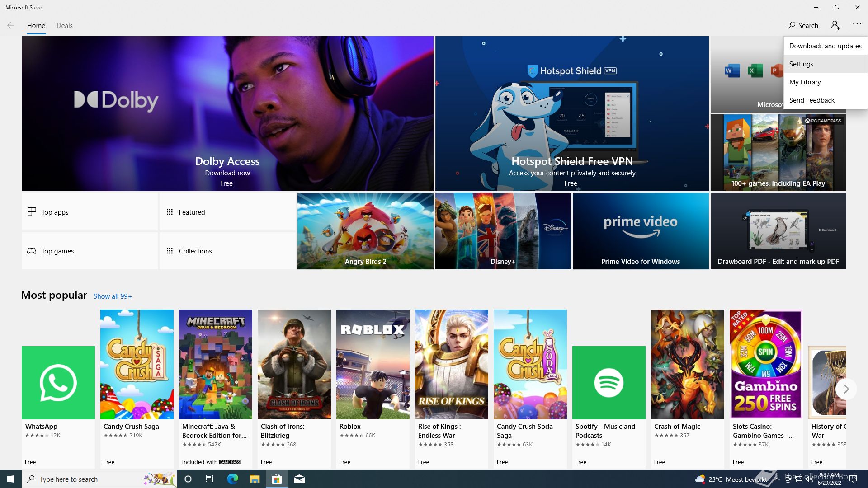Open Hotspot Shield Free VPN banner

572,113
